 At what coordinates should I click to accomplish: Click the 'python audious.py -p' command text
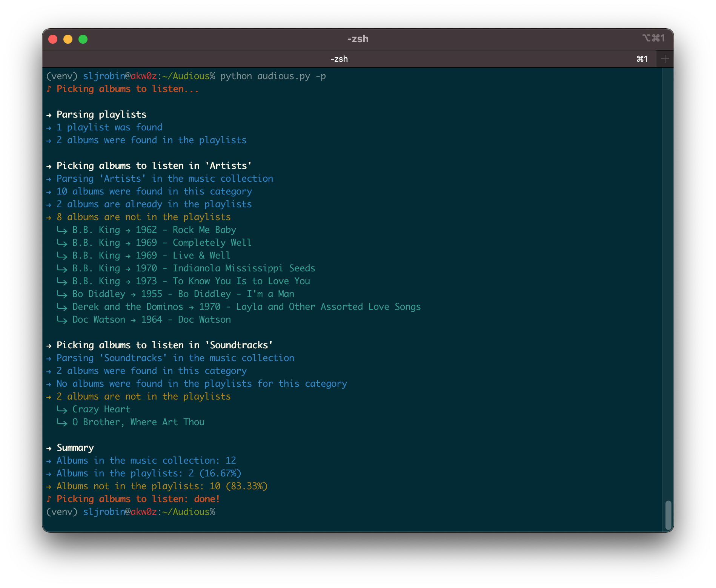(273, 76)
